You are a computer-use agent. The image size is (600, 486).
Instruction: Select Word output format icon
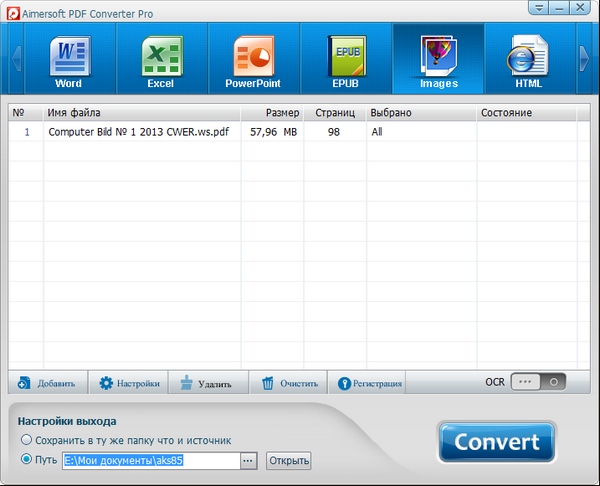70,59
